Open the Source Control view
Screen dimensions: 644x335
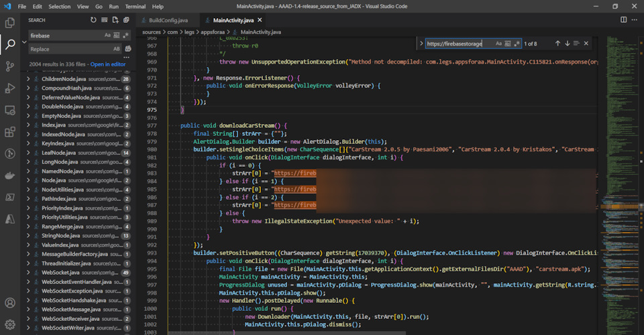pyautogui.click(x=10, y=66)
